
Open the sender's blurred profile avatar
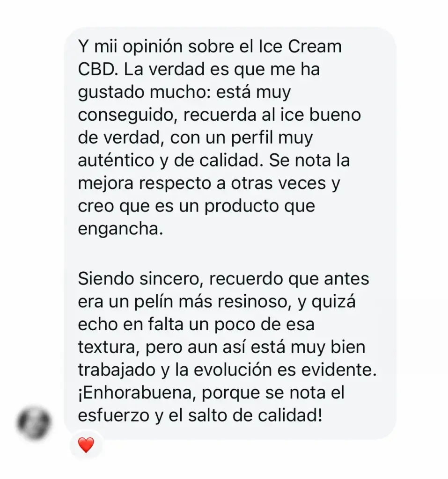click(34, 423)
